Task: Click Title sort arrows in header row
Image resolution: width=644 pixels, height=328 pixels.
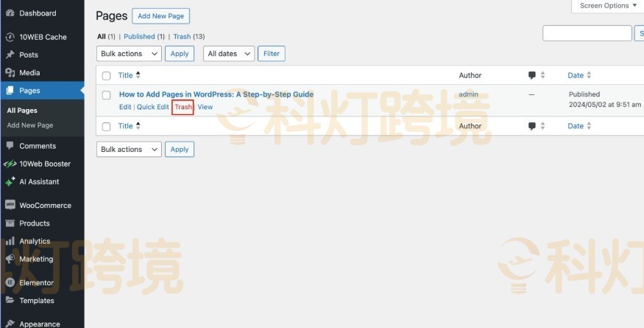Action: click(x=138, y=75)
